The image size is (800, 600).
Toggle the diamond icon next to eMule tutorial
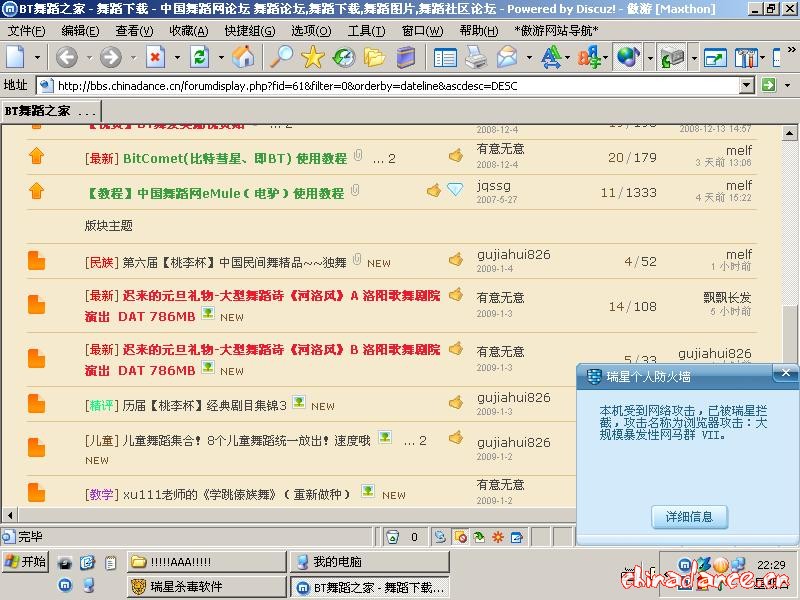(453, 189)
